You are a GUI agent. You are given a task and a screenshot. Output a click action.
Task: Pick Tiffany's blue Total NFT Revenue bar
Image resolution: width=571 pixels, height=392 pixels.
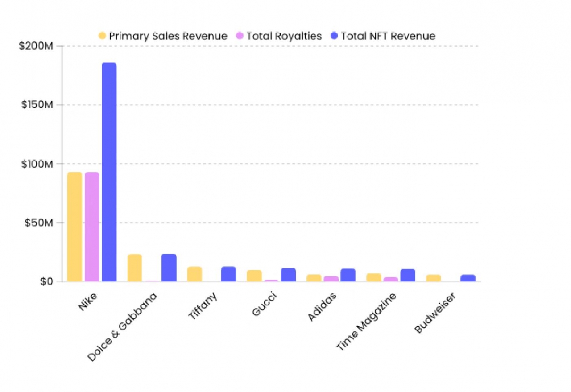[228, 274]
